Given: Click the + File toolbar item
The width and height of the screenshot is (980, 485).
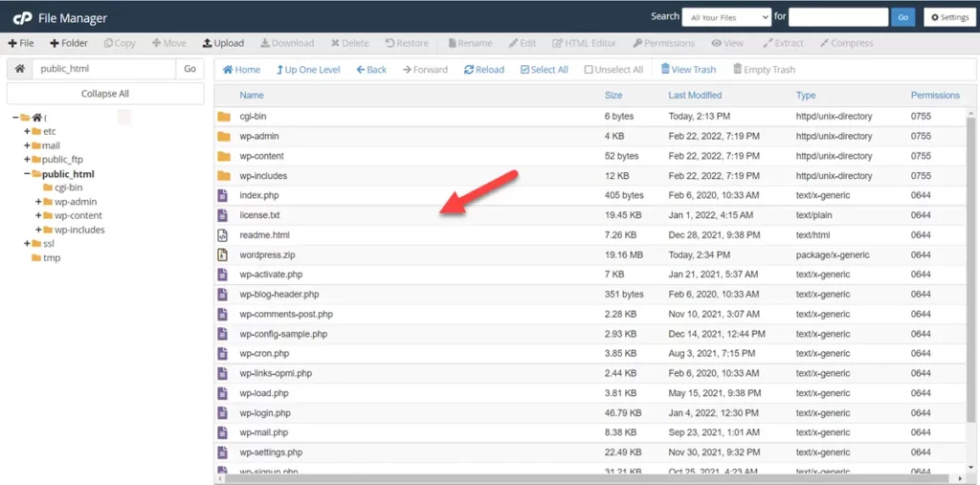Looking at the screenshot, I should coord(21,43).
